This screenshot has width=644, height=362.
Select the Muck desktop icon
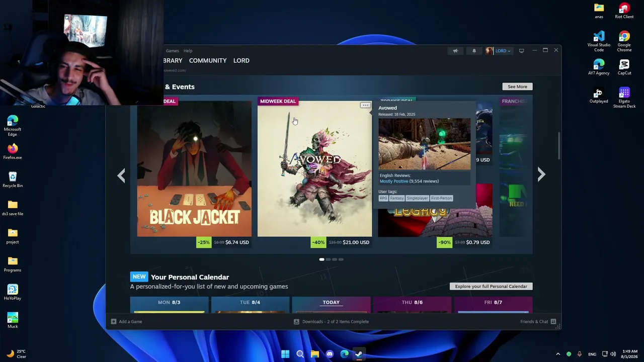coord(13,321)
